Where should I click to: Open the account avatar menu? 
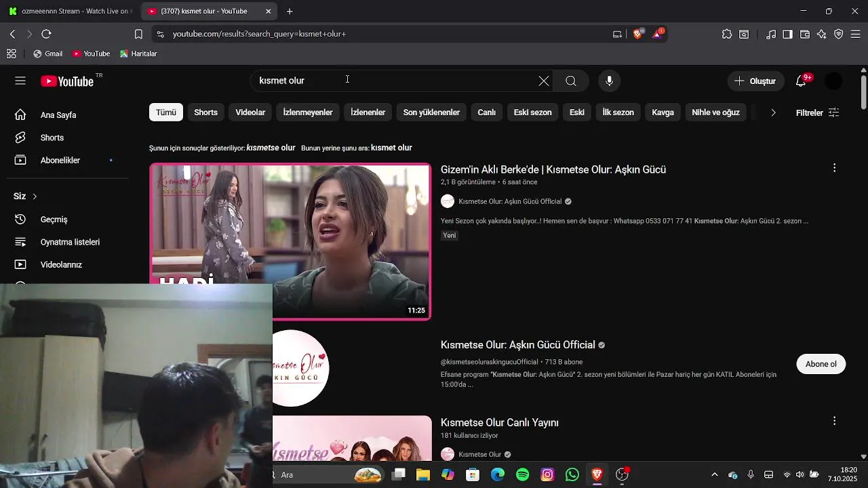[833, 81]
